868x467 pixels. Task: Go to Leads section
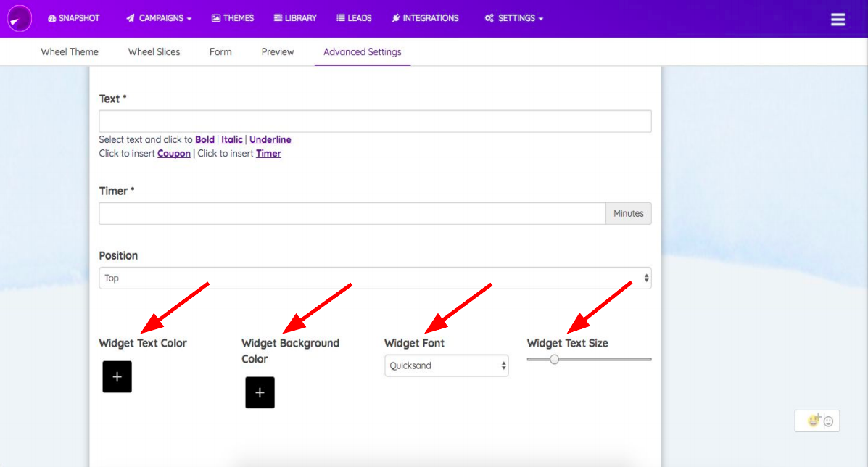355,18
